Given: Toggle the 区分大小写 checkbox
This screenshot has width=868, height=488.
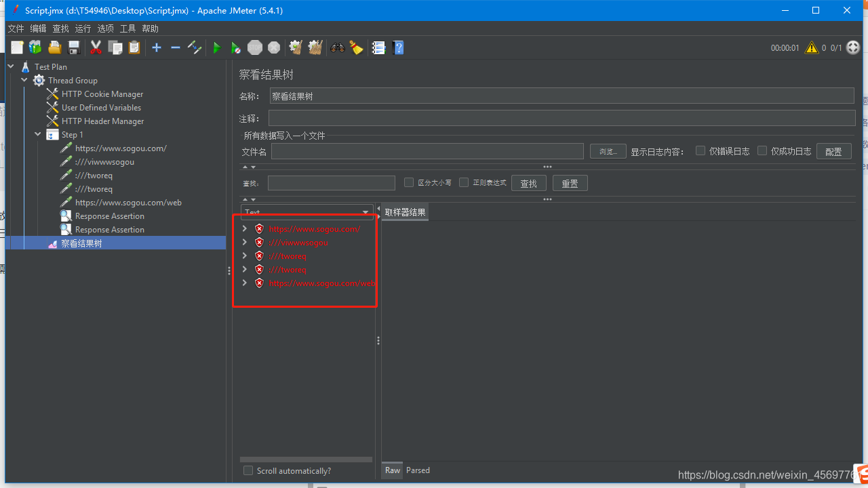Looking at the screenshot, I should [409, 182].
